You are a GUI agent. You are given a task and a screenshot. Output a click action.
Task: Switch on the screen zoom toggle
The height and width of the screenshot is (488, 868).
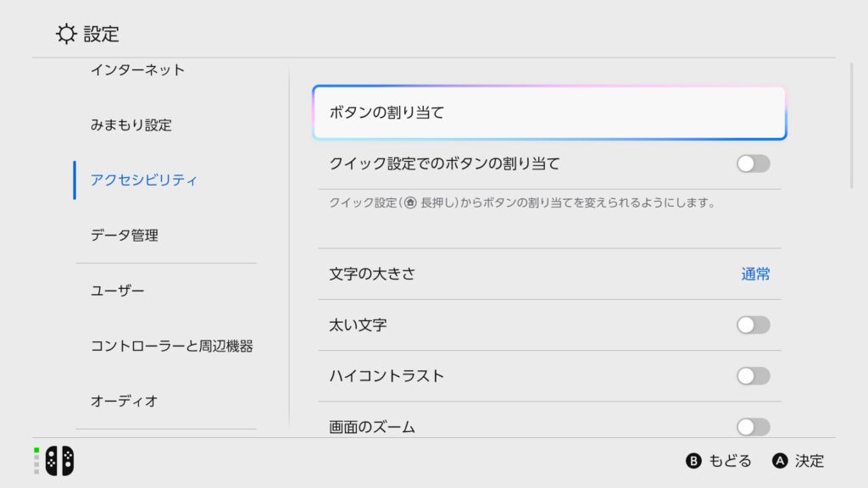(x=753, y=426)
